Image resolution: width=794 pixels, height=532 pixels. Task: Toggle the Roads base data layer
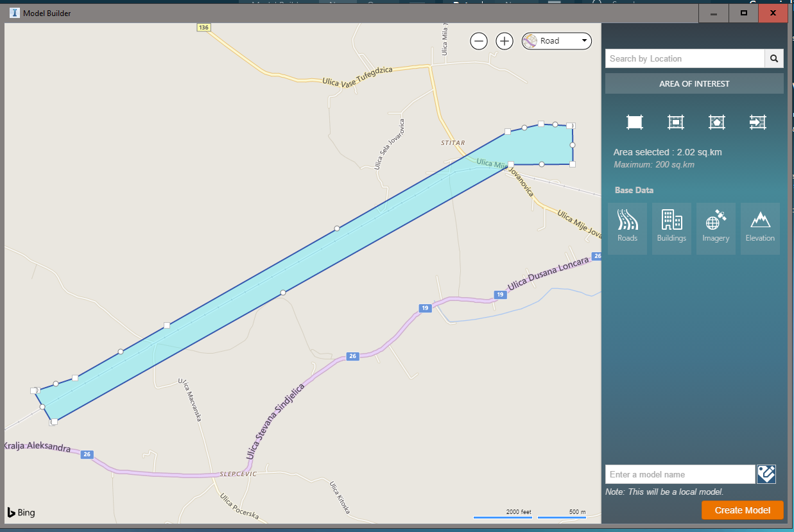tap(627, 228)
